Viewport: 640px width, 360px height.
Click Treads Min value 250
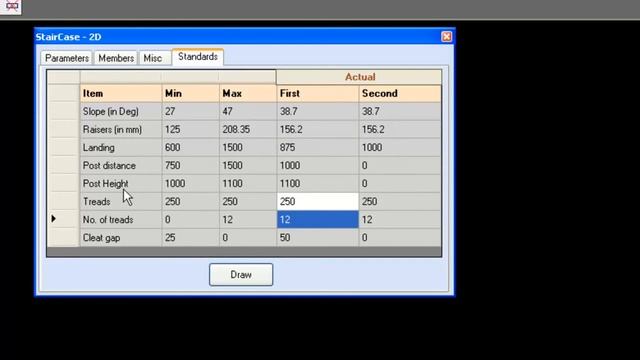point(191,202)
